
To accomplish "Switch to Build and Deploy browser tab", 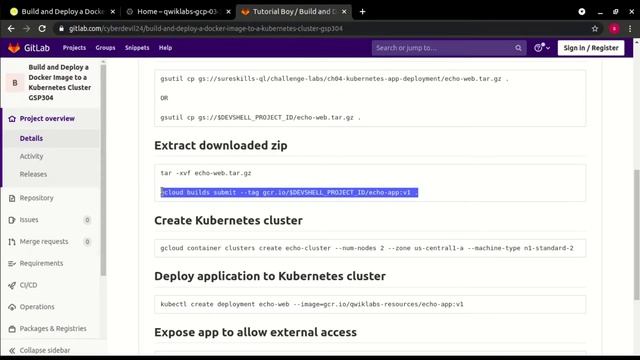I will (62, 11).
